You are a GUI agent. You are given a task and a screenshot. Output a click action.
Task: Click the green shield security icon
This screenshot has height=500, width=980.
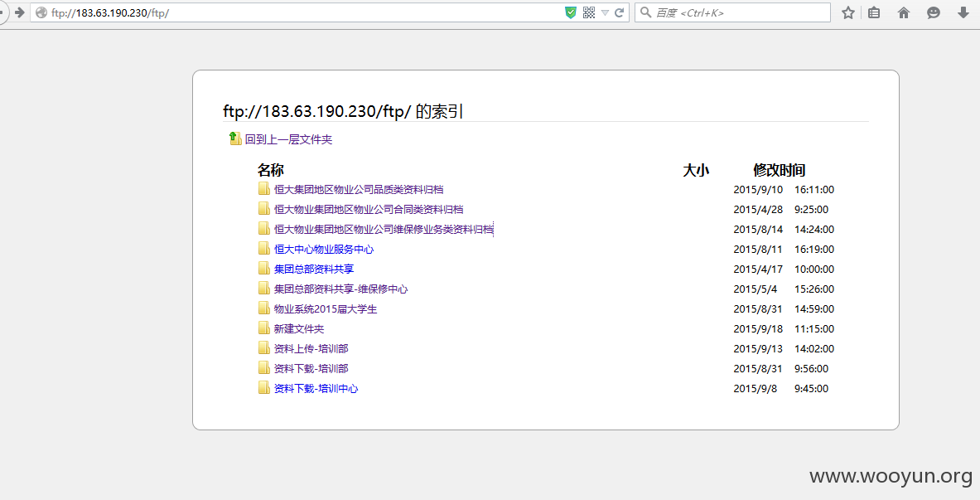[x=570, y=12]
